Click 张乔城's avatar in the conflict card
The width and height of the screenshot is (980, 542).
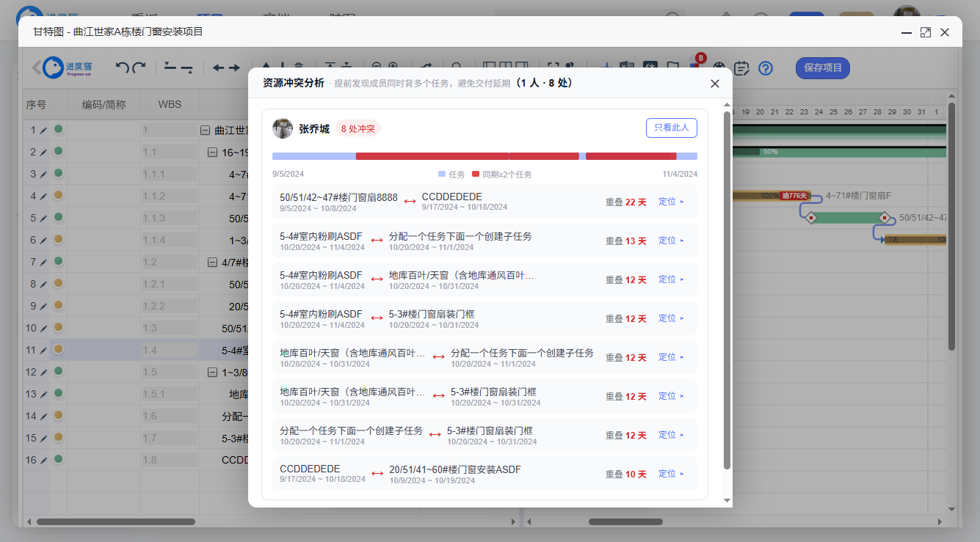(283, 128)
